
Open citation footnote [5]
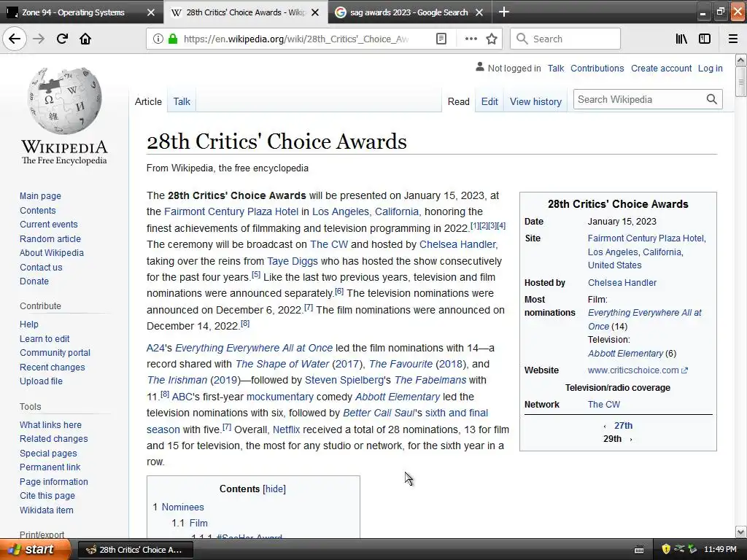(x=256, y=274)
